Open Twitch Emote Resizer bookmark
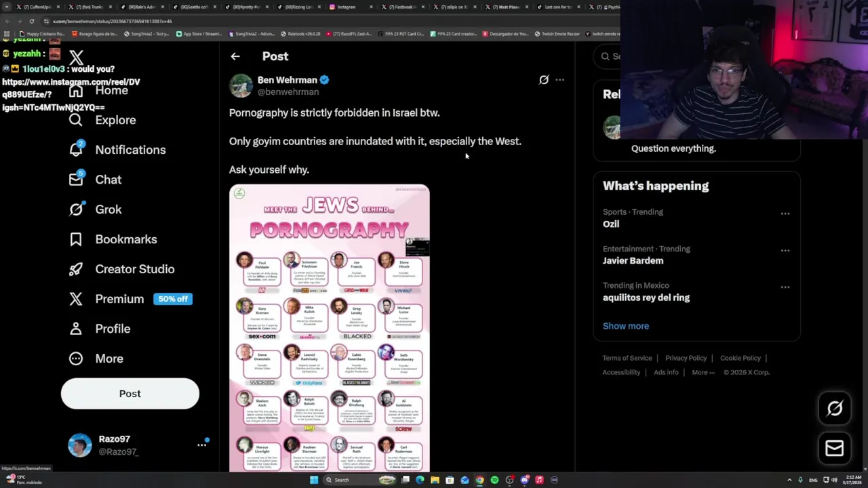This screenshot has height=488, width=868. click(x=558, y=34)
